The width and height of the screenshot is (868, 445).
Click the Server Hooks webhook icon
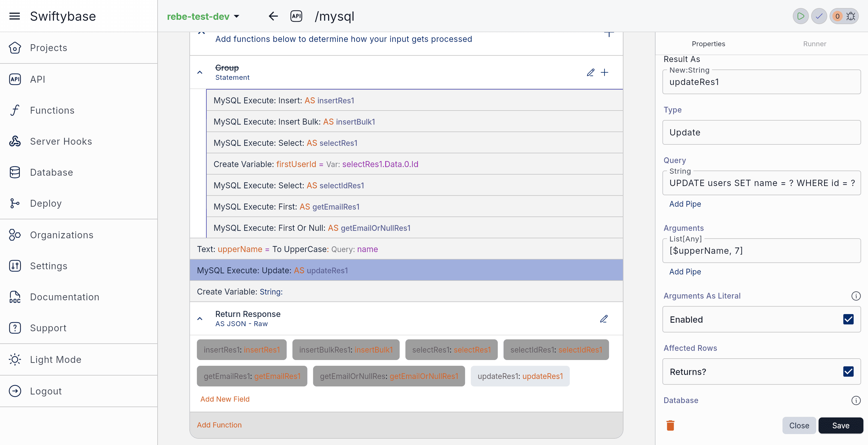coord(15,141)
